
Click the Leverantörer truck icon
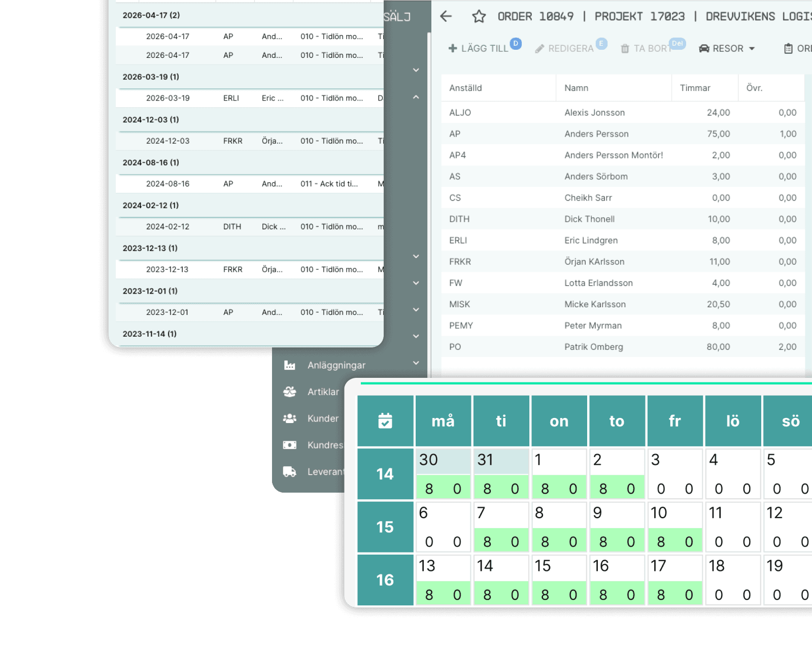tap(290, 472)
